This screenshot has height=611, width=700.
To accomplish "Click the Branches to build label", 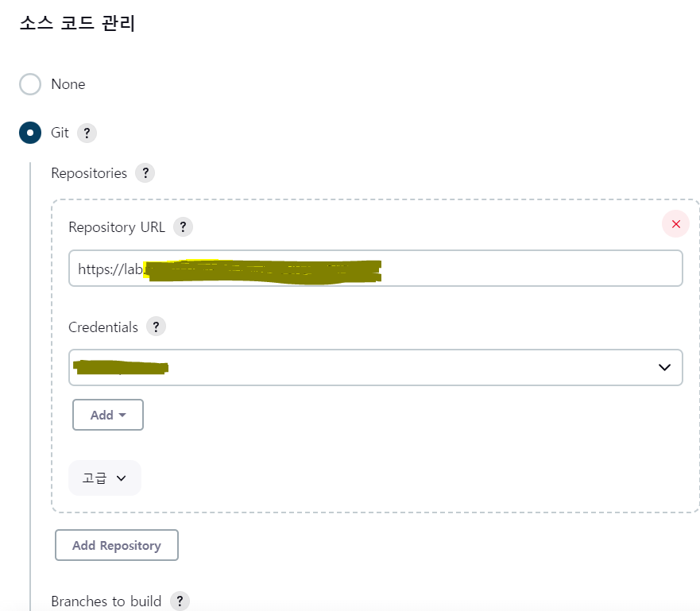I will click(x=106, y=601).
